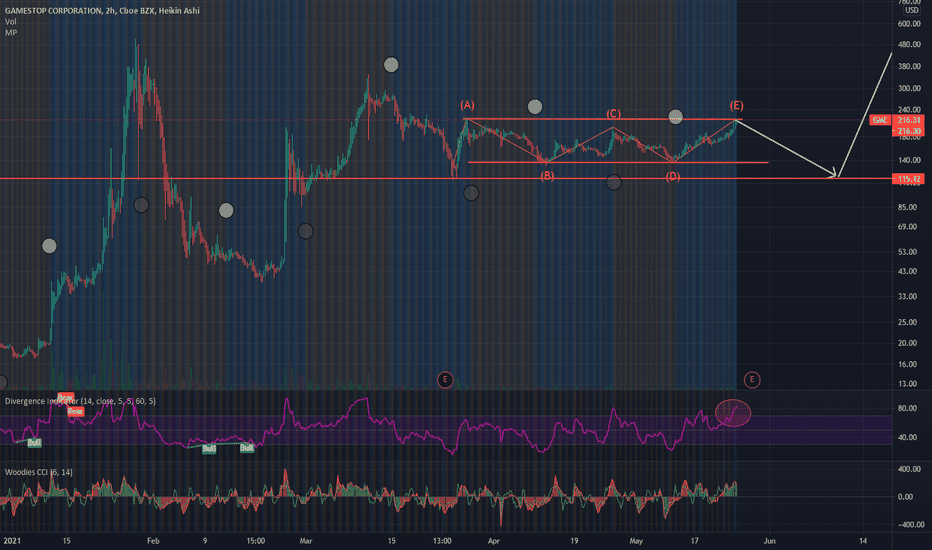
Task: Select the light circle marker above the March peak
Action: point(391,65)
